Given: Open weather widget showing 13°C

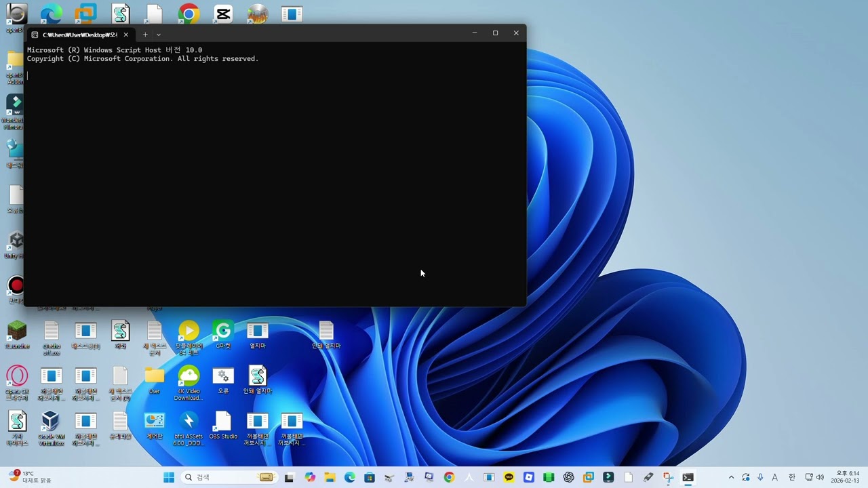Looking at the screenshot, I should tap(31, 477).
